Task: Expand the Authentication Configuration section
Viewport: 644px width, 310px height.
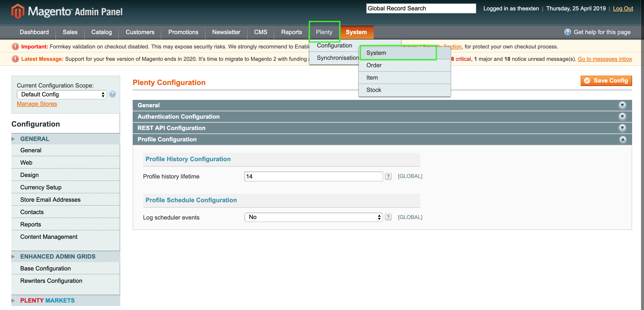Action: point(622,117)
